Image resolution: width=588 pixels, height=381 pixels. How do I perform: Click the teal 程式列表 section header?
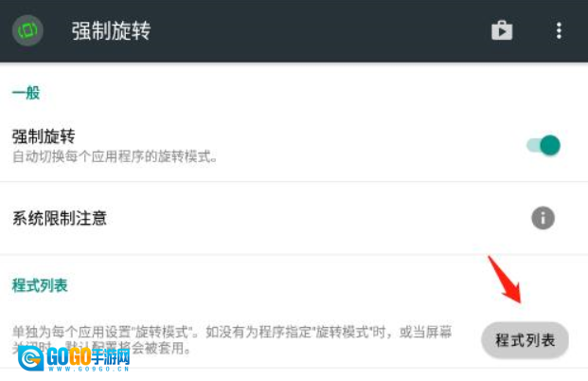[40, 285]
